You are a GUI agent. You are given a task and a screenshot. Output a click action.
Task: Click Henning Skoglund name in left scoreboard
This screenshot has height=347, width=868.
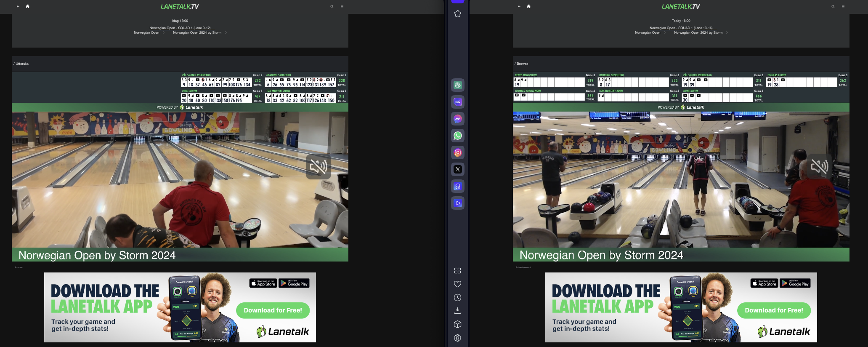pos(279,75)
